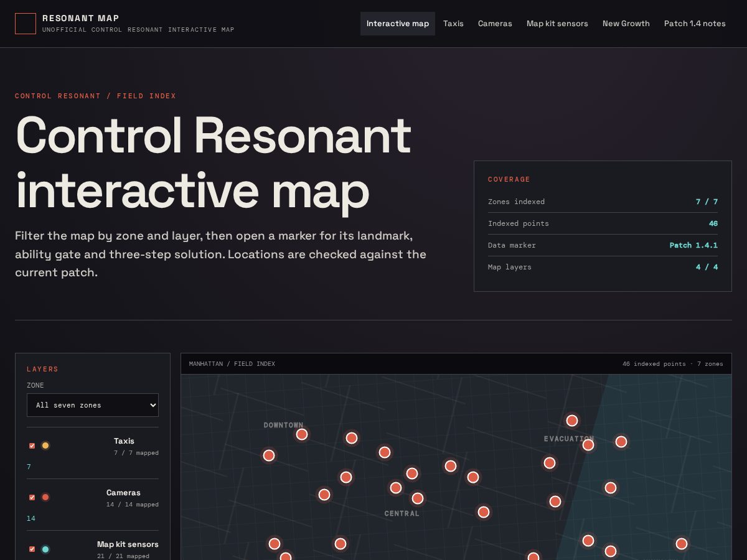Click '46 indexed points · 7 zones' text
The image size is (747, 560).
pos(673,364)
